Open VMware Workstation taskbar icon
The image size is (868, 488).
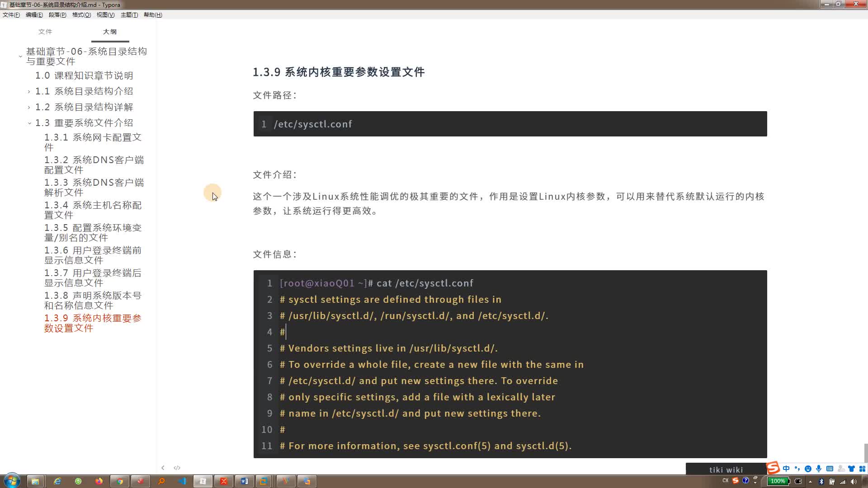click(x=264, y=481)
